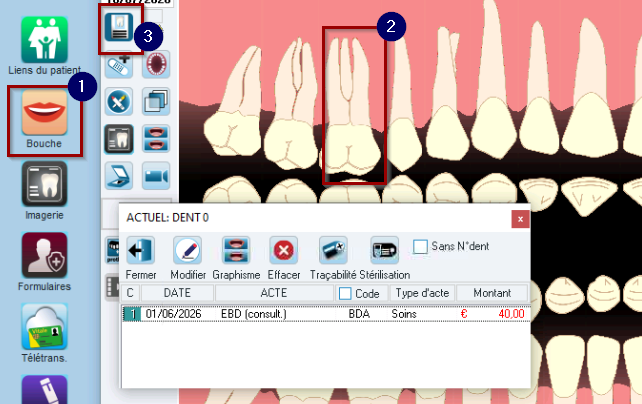Select the second upper molar left of the outlined tooth
Image resolution: width=642 pixels, height=404 pixels.
point(293,102)
